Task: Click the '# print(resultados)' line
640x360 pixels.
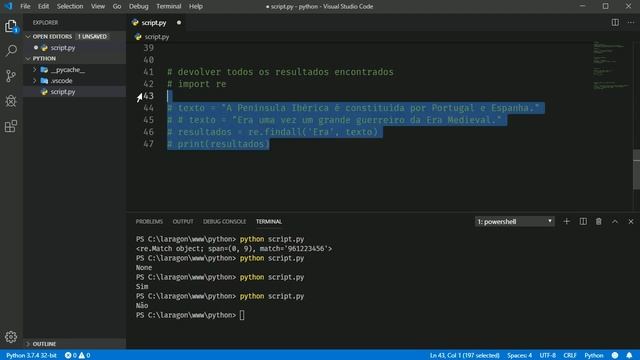Action: pyautogui.click(x=218, y=144)
